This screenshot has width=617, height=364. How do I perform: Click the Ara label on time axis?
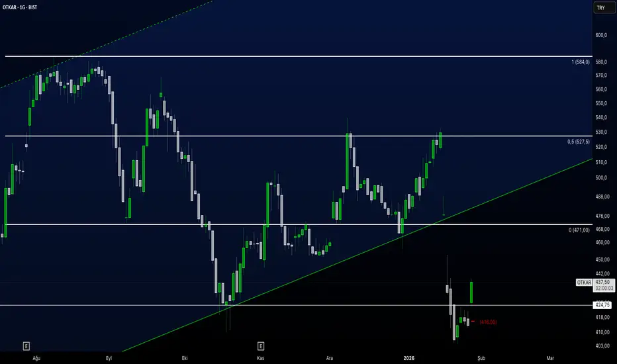tap(330, 358)
